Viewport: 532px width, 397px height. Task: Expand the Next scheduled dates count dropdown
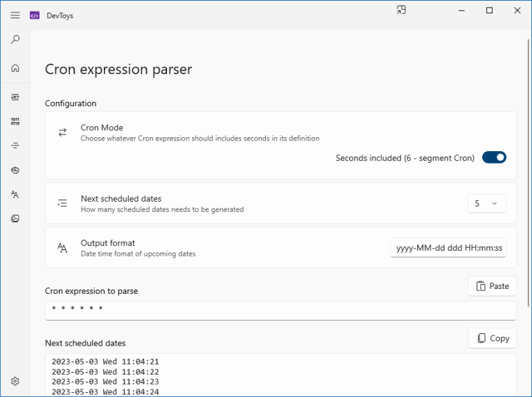pos(486,204)
